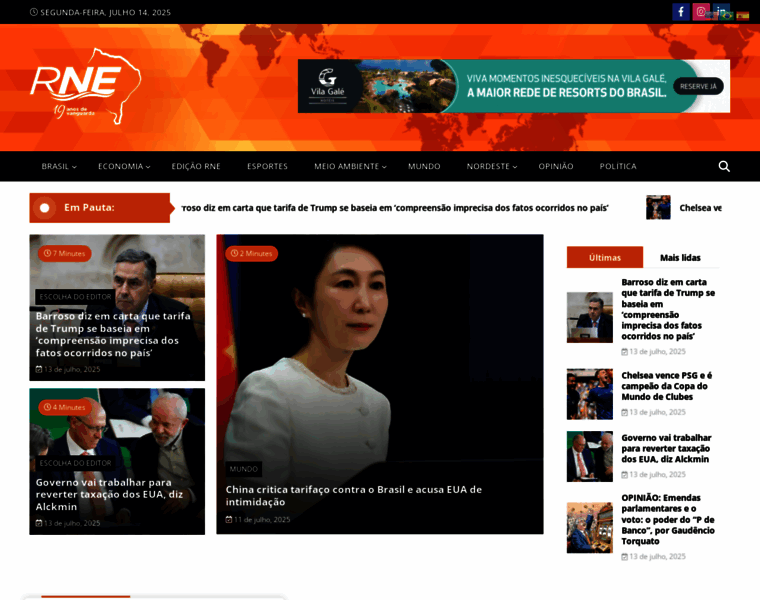Open the Opinião menu item
Image resolution: width=760 pixels, height=600 pixels.
point(556,166)
